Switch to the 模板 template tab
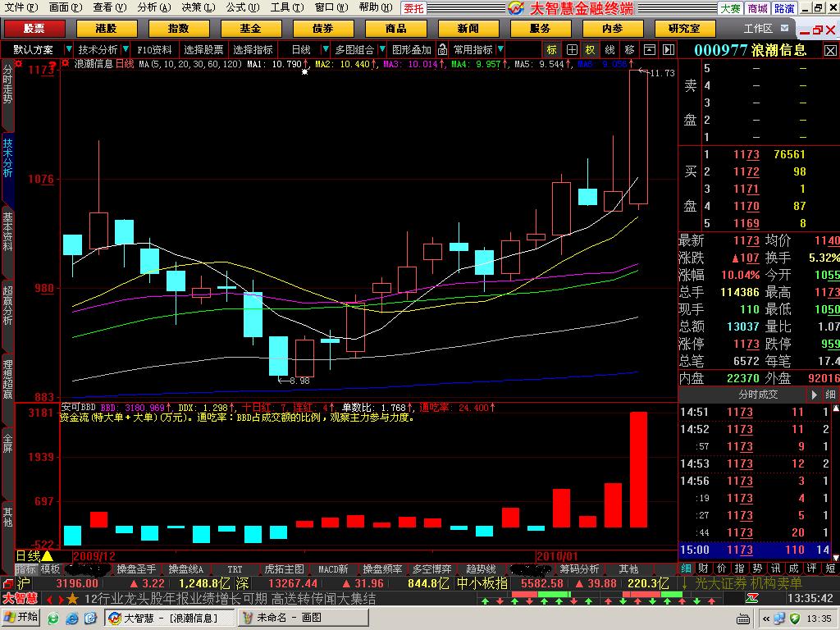Image resolution: width=840 pixels, height=630 pixels. pos(50,569)
